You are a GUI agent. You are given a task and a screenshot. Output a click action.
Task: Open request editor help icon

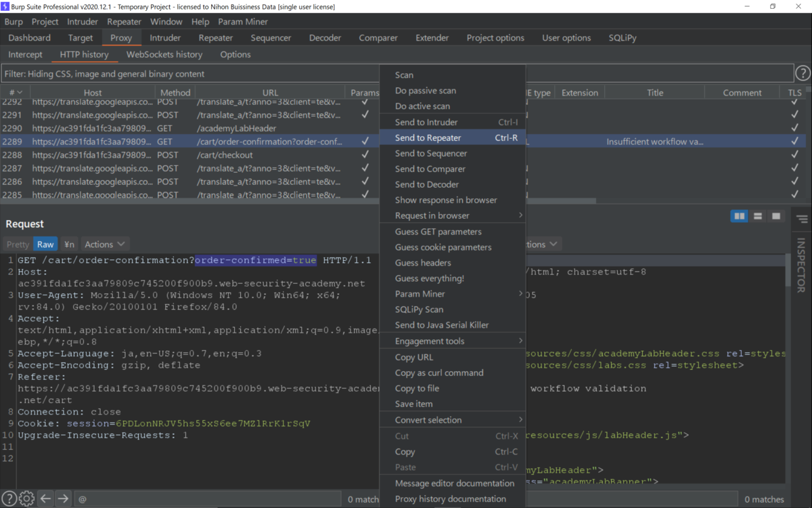(x=9, y=499)
